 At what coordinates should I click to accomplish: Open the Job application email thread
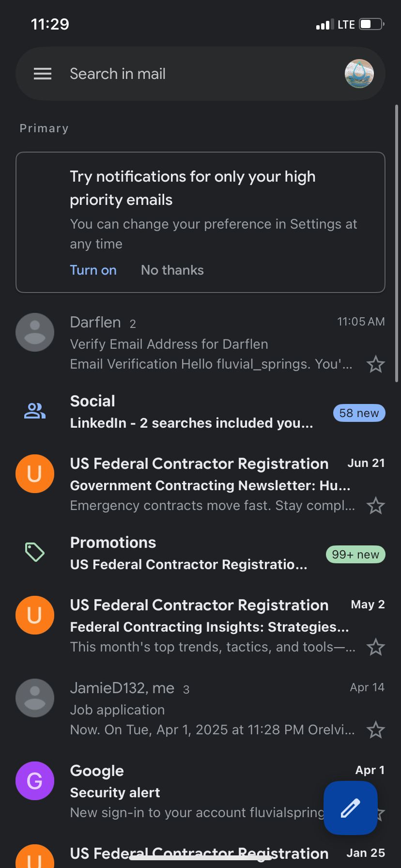pos(200,709)
